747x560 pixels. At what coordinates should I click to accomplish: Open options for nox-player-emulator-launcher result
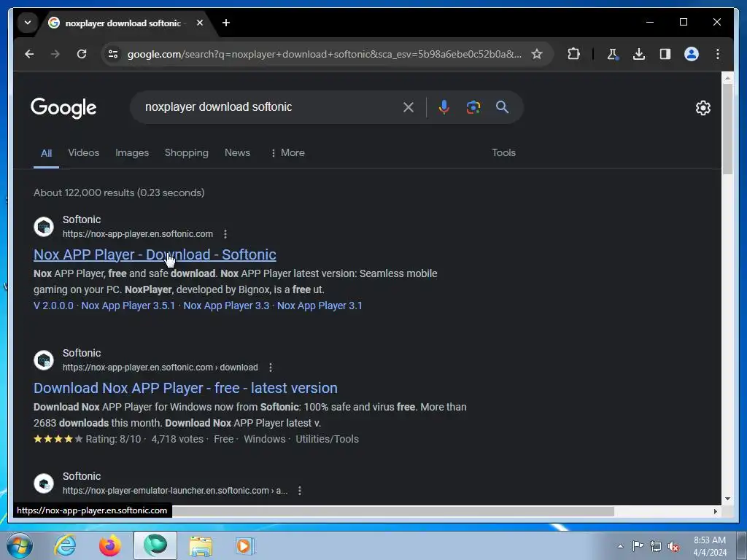[300, 491]
